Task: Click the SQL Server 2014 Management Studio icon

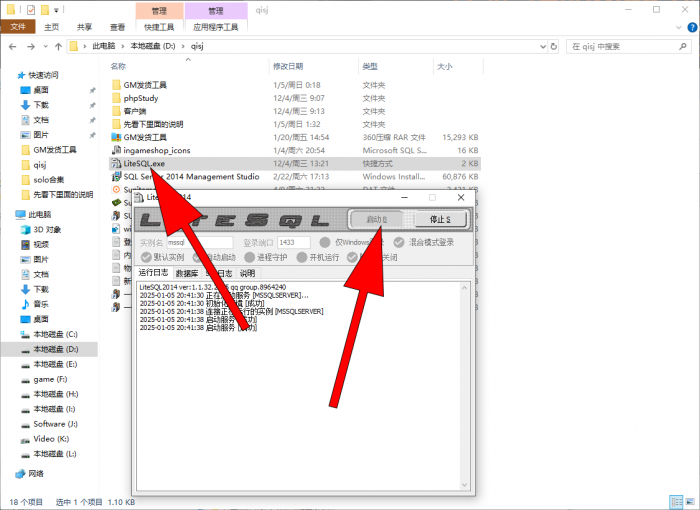Action: tap(116, 176)
